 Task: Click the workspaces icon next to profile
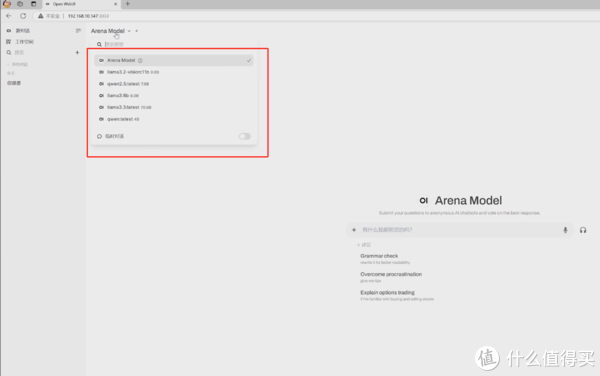point(20,4)
